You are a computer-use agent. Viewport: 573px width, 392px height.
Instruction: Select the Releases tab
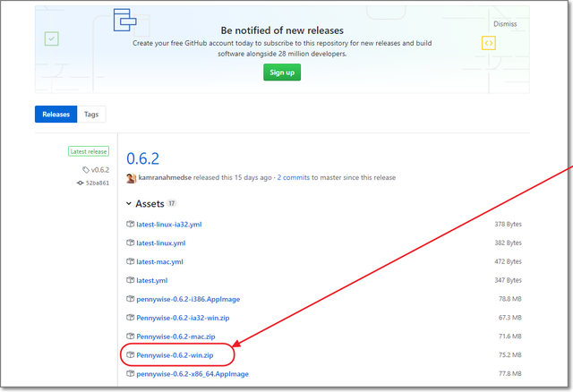coord(56,115)
